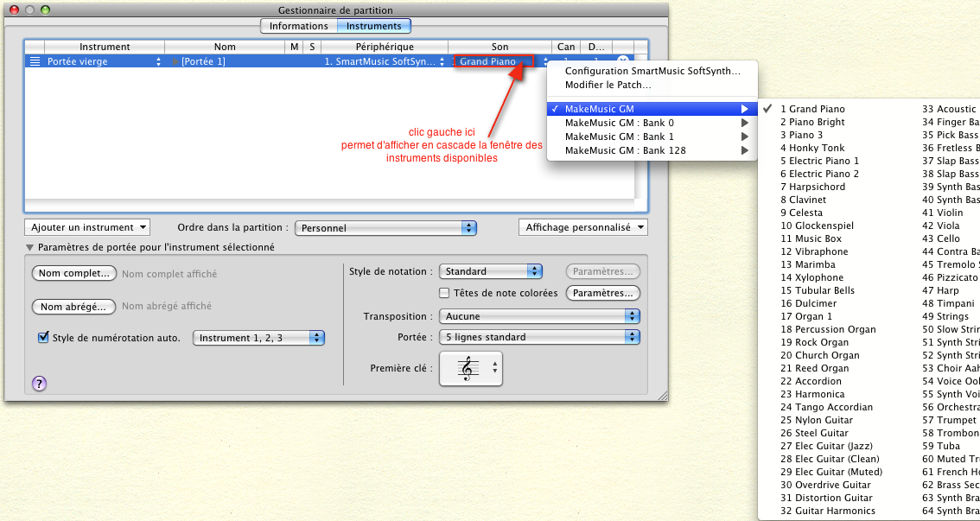Expand the small triangle beside [Portée 1] name
This screenshot has width=980, height=521.
pos(175,61)
